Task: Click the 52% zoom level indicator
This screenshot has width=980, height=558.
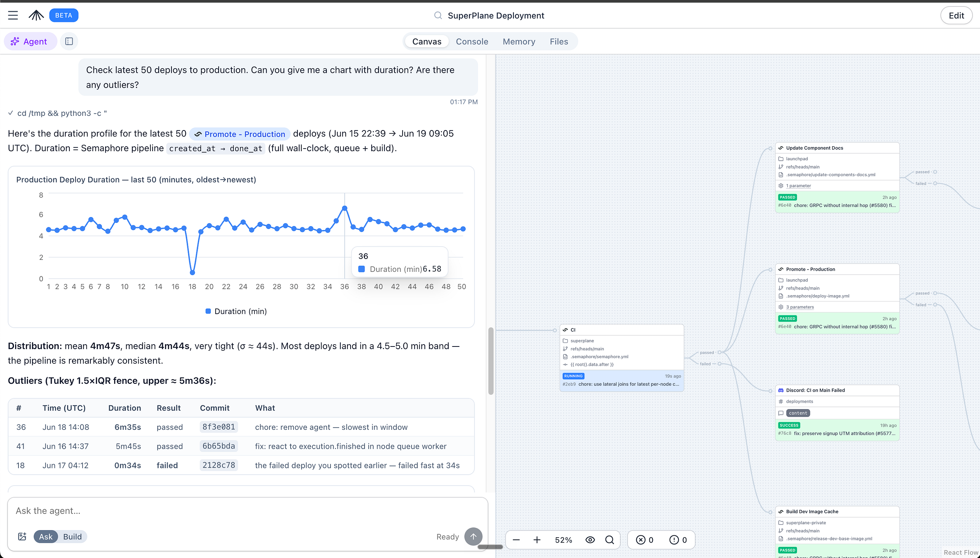Action: (563, 540)
